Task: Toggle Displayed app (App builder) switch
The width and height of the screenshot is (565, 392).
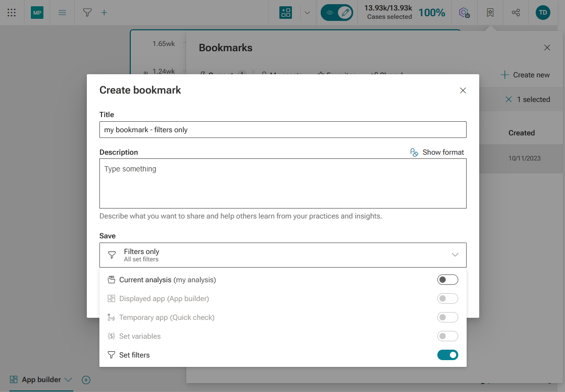Action: click(x=447, y=298)
